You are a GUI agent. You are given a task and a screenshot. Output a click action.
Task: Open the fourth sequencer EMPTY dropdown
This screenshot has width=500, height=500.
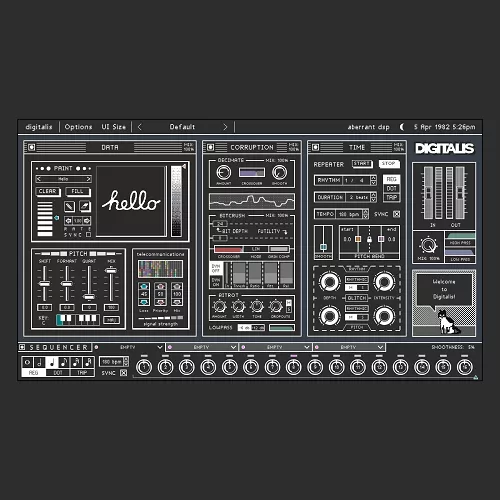point(380,347)
